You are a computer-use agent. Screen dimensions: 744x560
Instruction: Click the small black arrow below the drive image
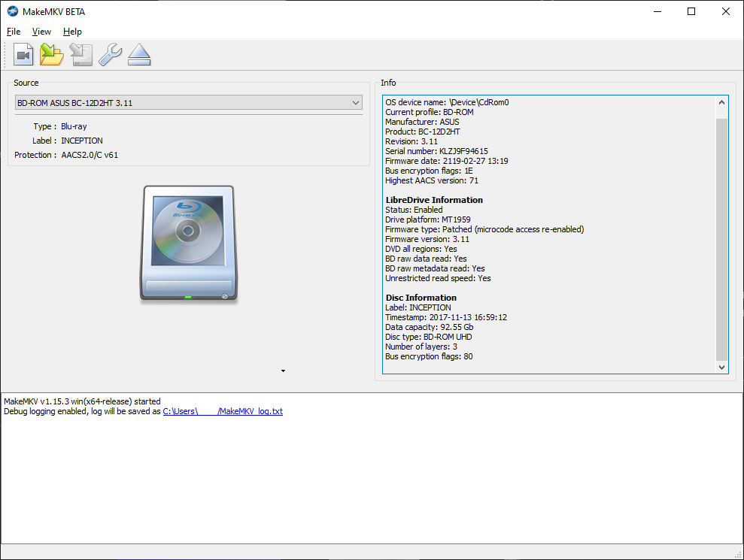pyautogui.click(x=283, y=371)
